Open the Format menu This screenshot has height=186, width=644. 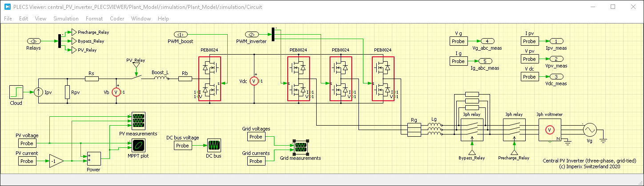(x=94, y=19)
